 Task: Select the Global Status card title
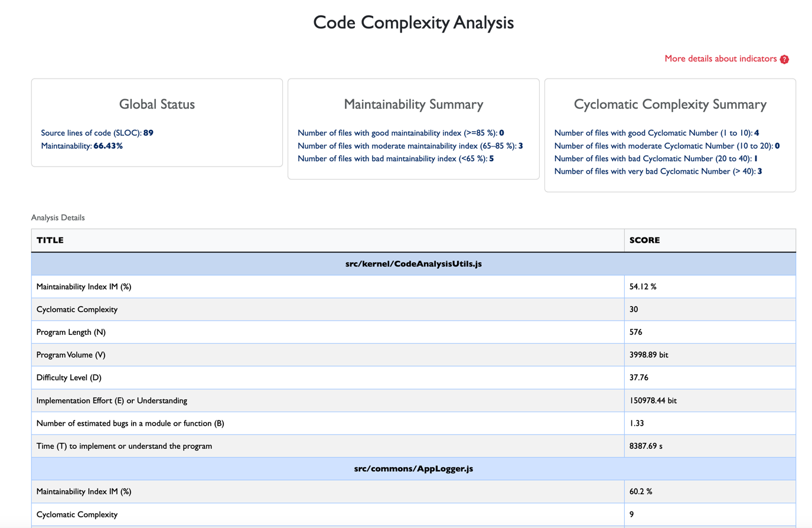(157, 104)
